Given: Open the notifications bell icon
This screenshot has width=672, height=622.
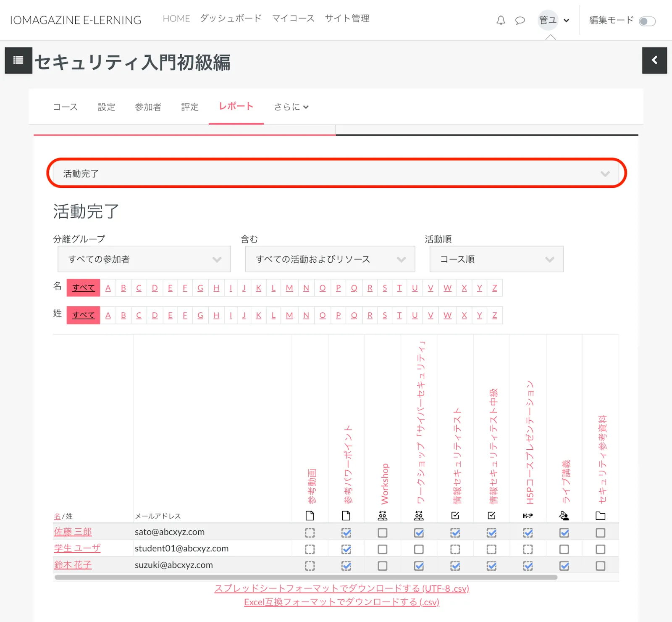Looking at the screenshot, I should point(501,20).
